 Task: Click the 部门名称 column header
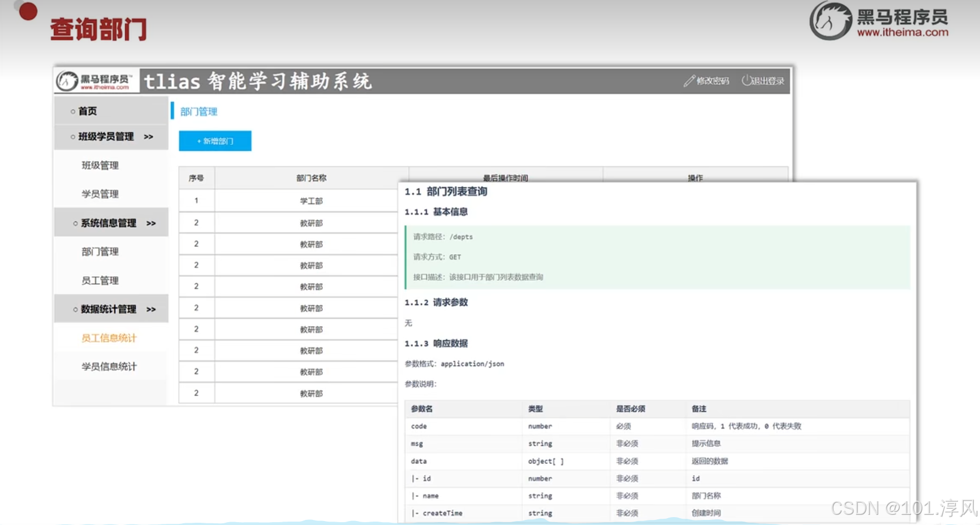(x=311, y=178)
